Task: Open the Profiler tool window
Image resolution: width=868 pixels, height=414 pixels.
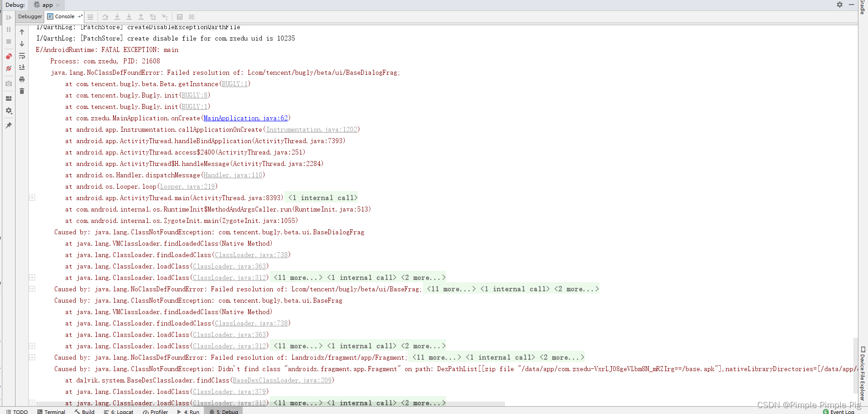Action: click(156, 411)
